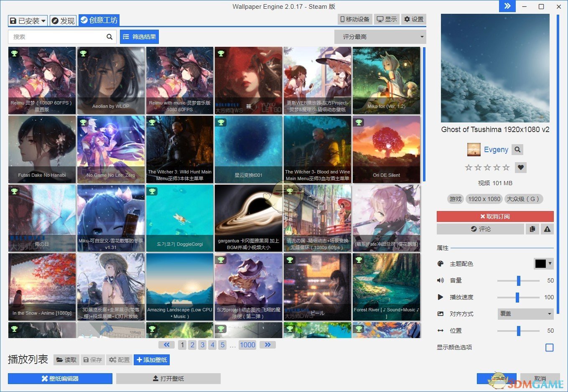This screenshot has width=568, height=392.
Task: Open the 评论 comments on Steam
Action: [x=480, y=229]
